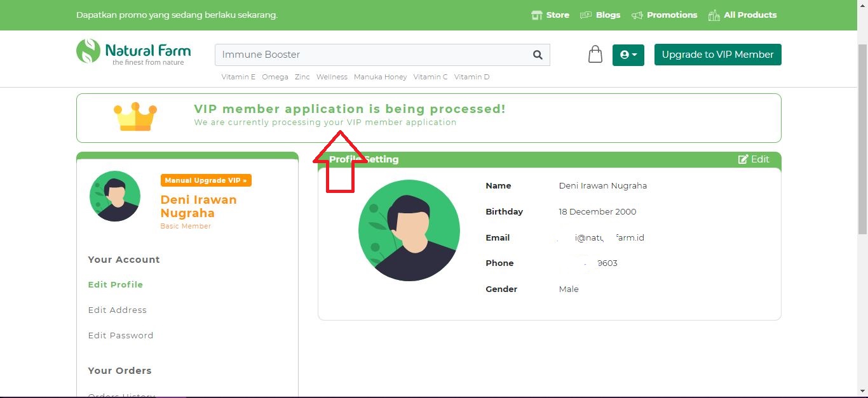This screenshot has width=868, height=398.
Task: Open the shopping bag cart
Action: (595, 55)
